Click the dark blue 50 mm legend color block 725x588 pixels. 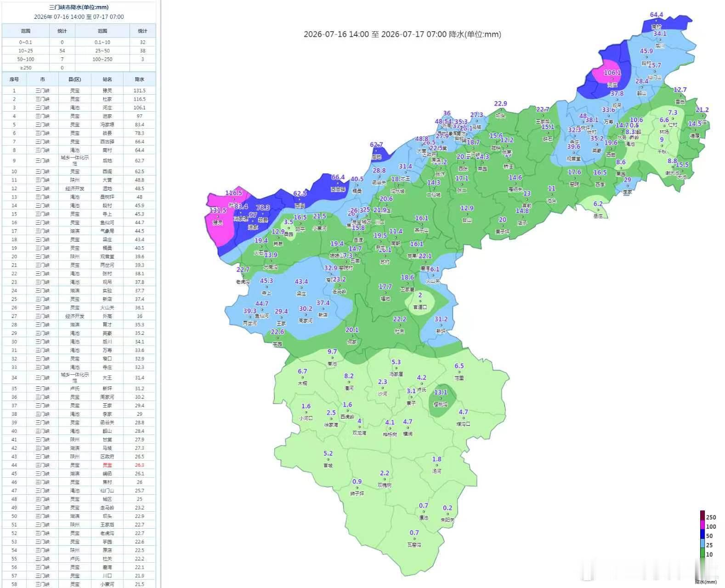click(x=702, y=534)
